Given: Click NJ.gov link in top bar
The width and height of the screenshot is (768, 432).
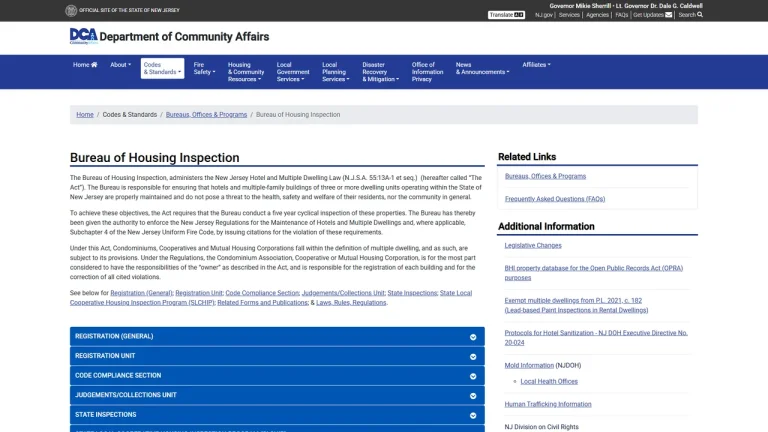Looking at the screenshot, I should click(x=544, y=15).
